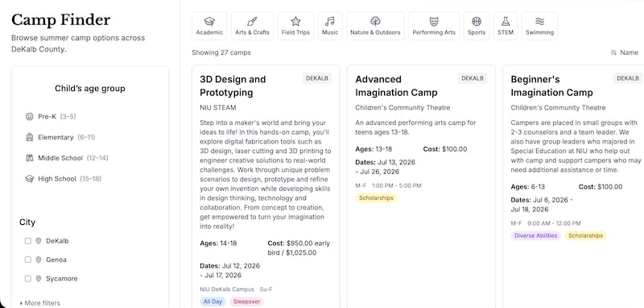
Task: Pick the Performing Arts category
Action: coord(434,26)
